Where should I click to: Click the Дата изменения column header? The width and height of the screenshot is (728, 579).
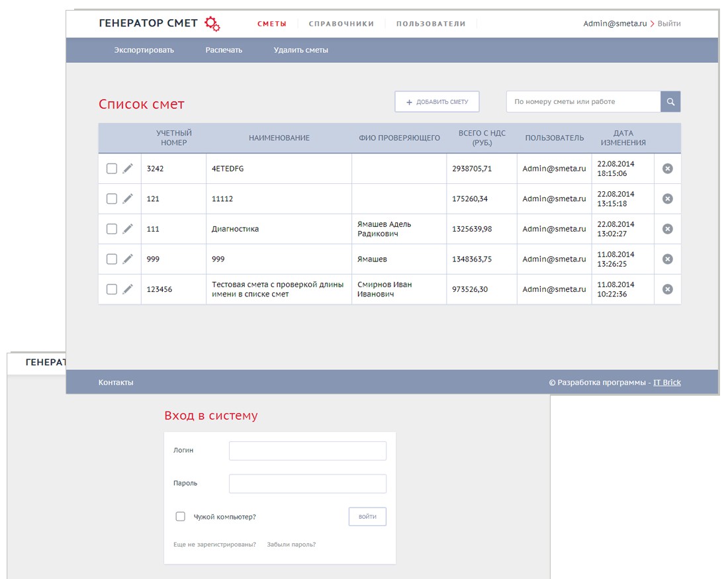click(623, 138)
